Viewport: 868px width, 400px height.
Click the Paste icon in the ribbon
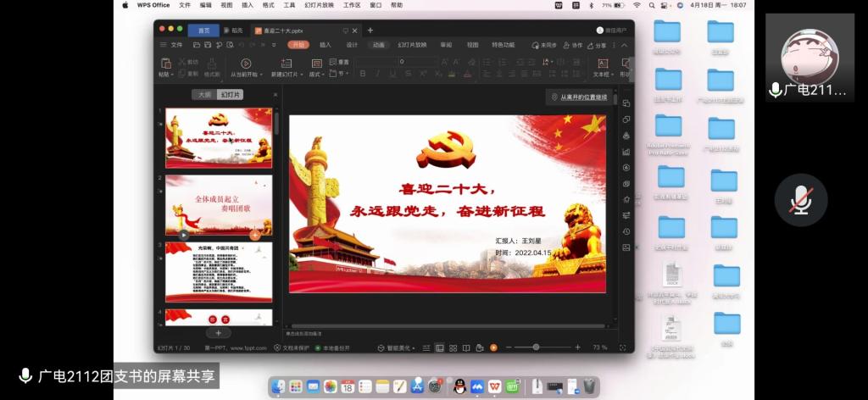pos(165,64)
